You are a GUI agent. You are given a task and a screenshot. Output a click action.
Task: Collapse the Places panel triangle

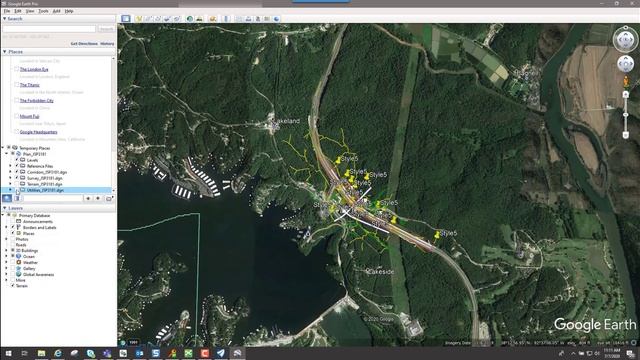pos(4,52)
